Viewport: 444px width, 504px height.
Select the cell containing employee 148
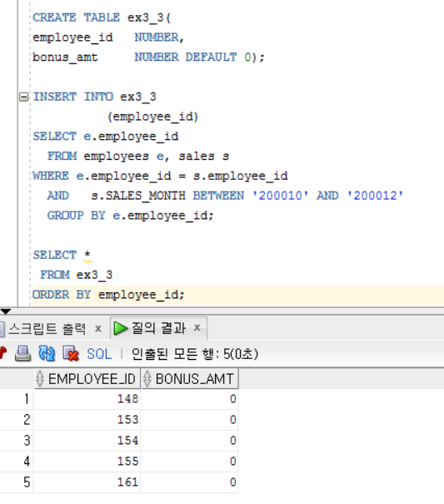(87, 399)
